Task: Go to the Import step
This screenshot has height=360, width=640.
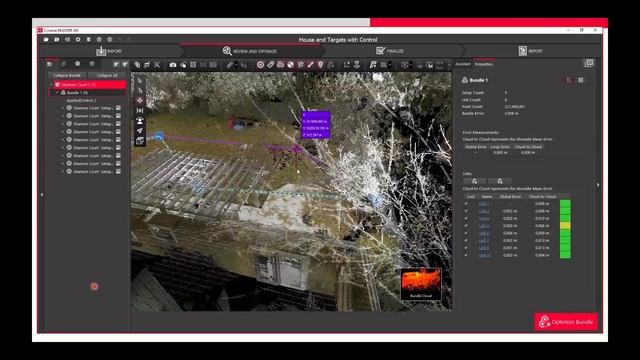Action: point(109,51)
